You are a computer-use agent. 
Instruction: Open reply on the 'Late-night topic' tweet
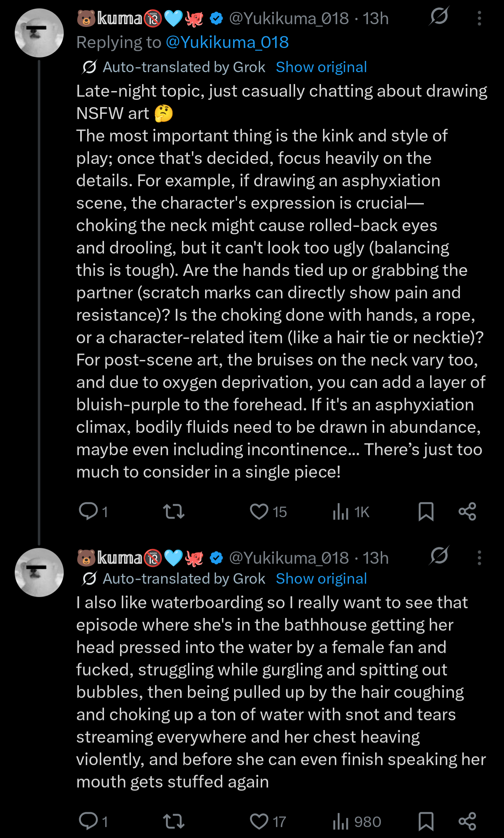[x=89, y=512]
